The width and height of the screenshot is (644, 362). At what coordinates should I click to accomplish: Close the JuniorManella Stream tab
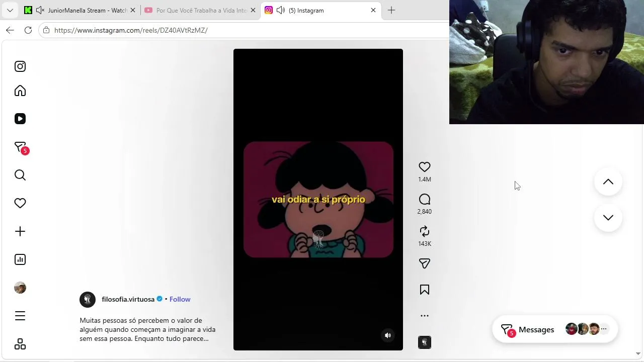(x=133, y=10)
